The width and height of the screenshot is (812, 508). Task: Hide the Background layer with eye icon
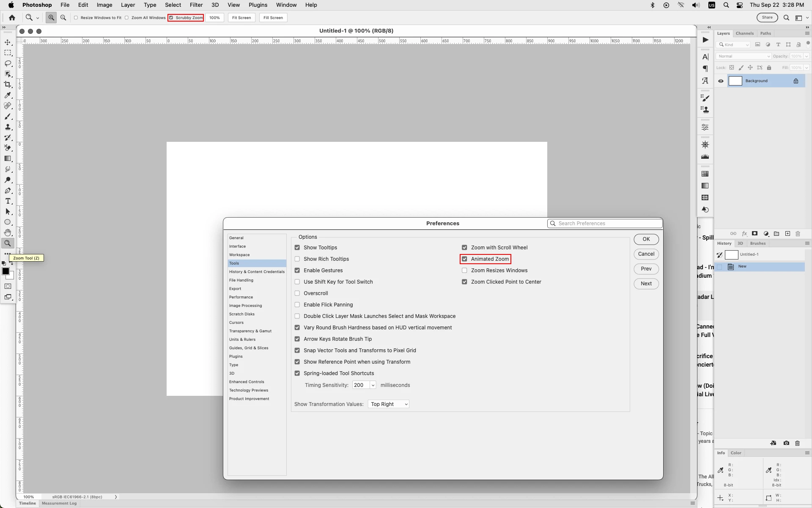pyautogui.click(x=721, y=81)
